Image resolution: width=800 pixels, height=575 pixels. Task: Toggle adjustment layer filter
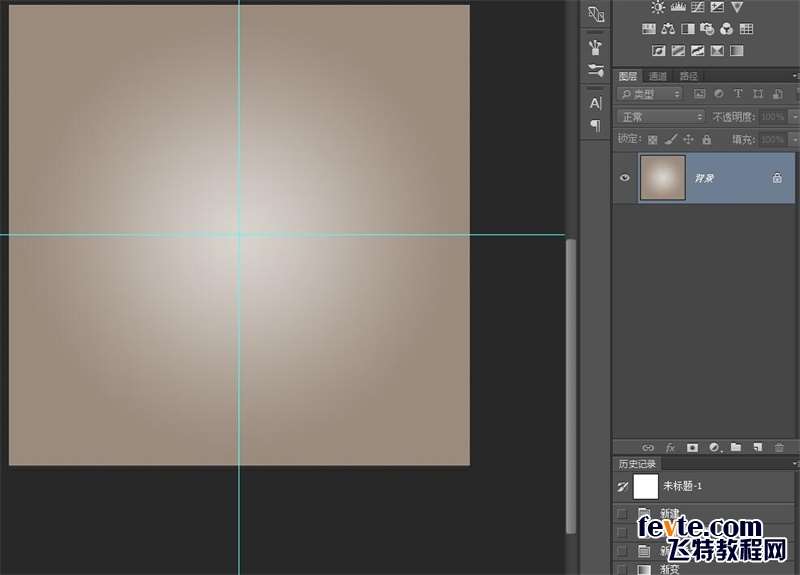point(719,93)
